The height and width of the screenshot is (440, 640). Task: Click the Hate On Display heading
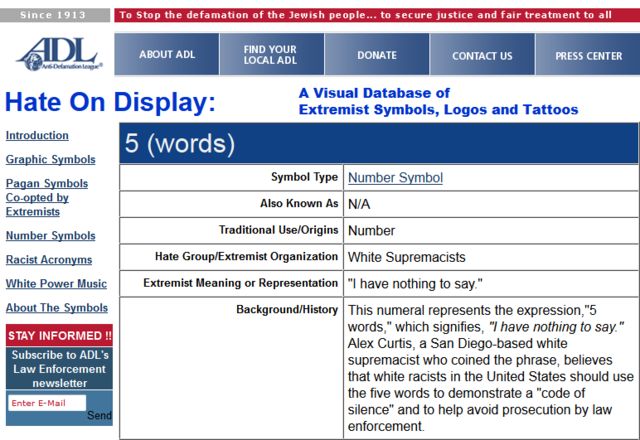click(x=110, y=101)
